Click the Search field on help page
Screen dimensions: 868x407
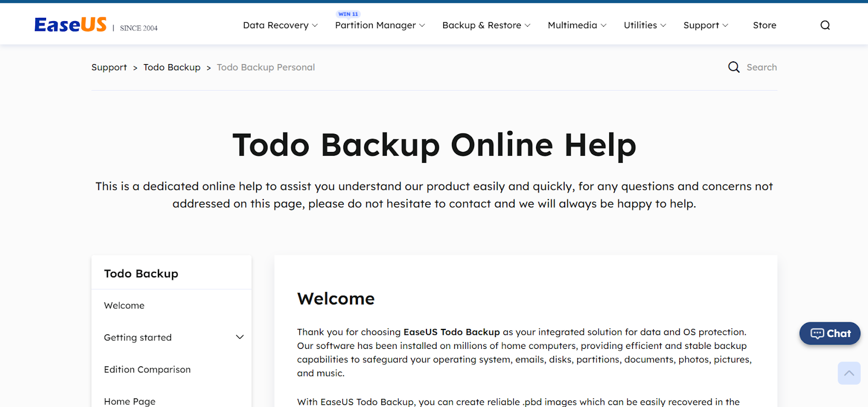(x=762, y=67)
